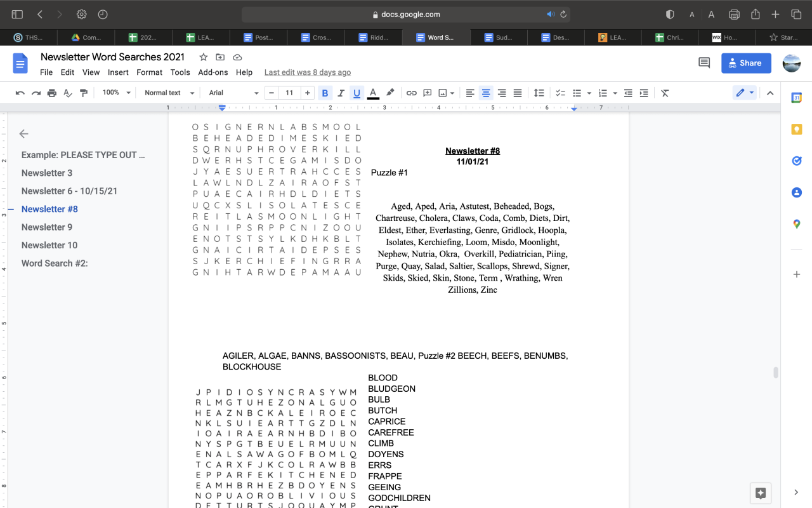
Task: Open comment history icon
Action: [704, 63]
